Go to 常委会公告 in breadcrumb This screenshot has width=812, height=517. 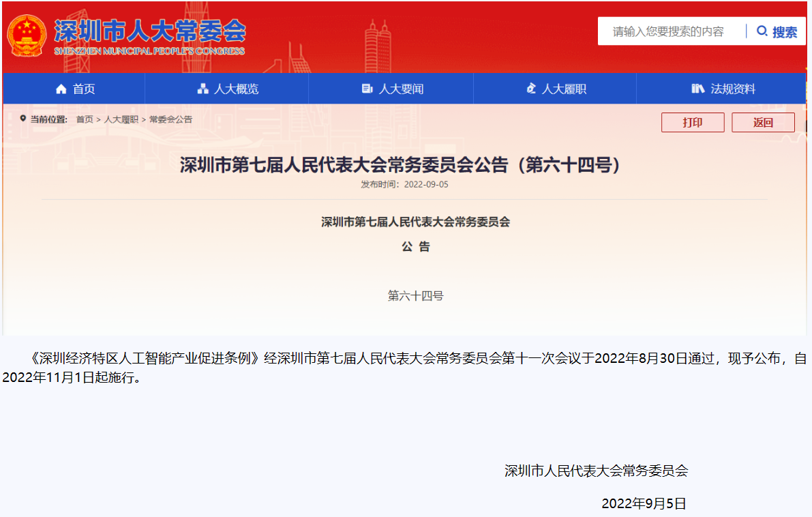[170, 119]
